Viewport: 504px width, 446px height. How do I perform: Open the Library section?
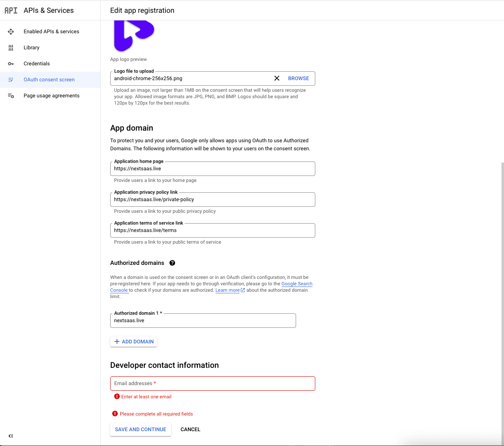[x=31, y=47]
